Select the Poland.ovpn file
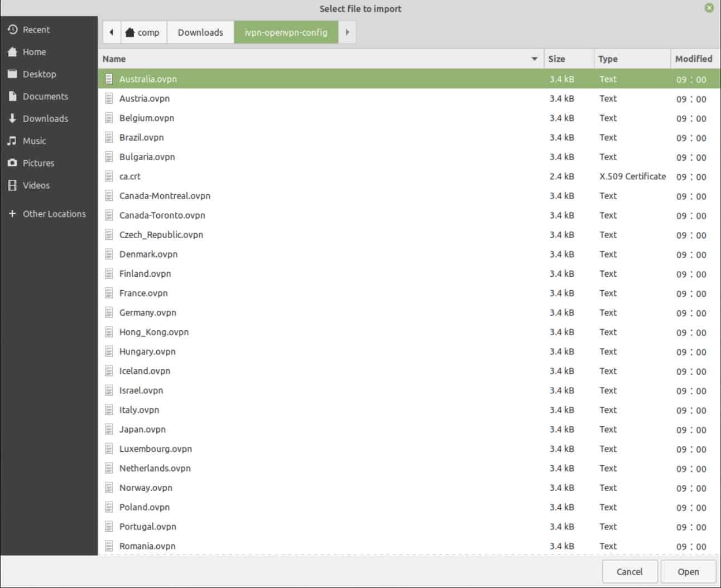 [409, 508]
